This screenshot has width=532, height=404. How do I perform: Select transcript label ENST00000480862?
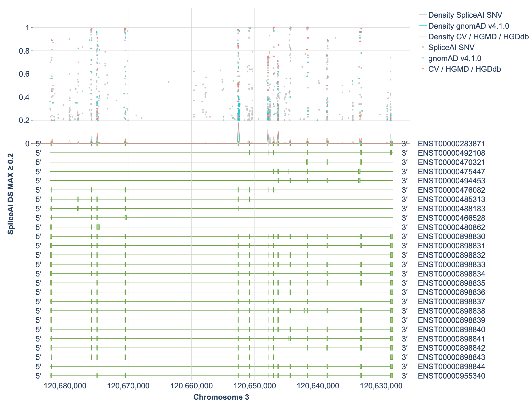point(451,227)
